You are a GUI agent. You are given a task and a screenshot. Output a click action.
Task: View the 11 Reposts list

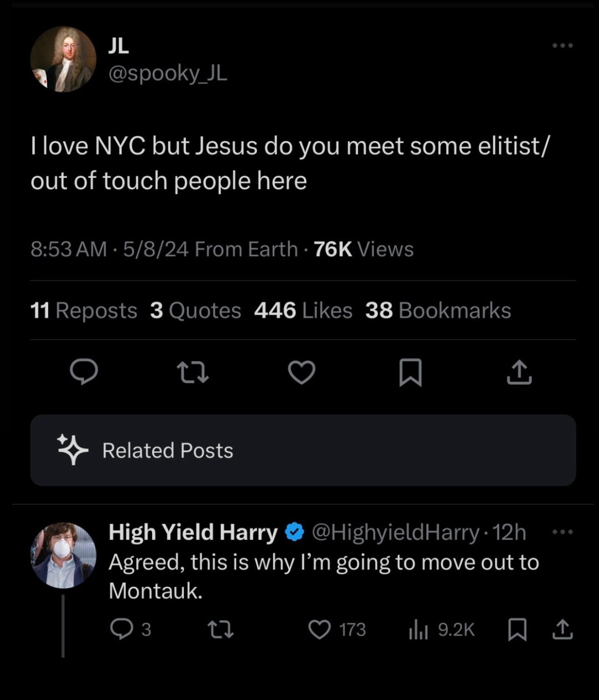tap(84, 311)
